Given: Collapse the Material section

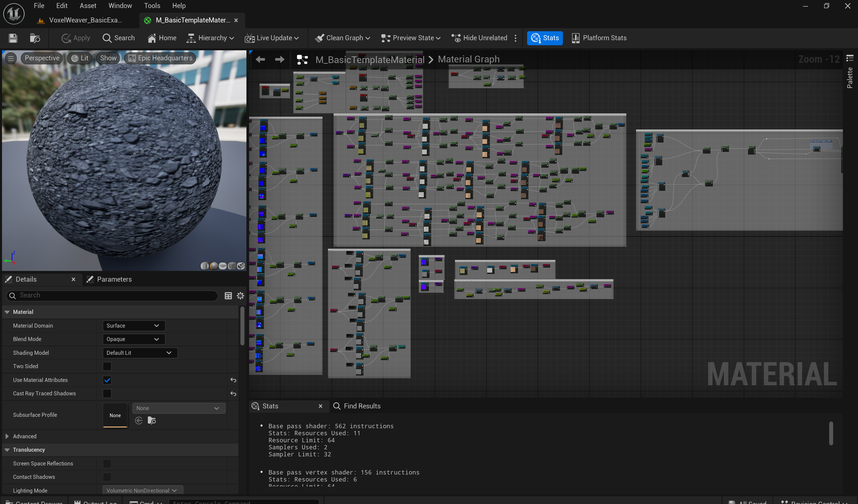Looking at the screenshot, I should click(x=7, y=312).
